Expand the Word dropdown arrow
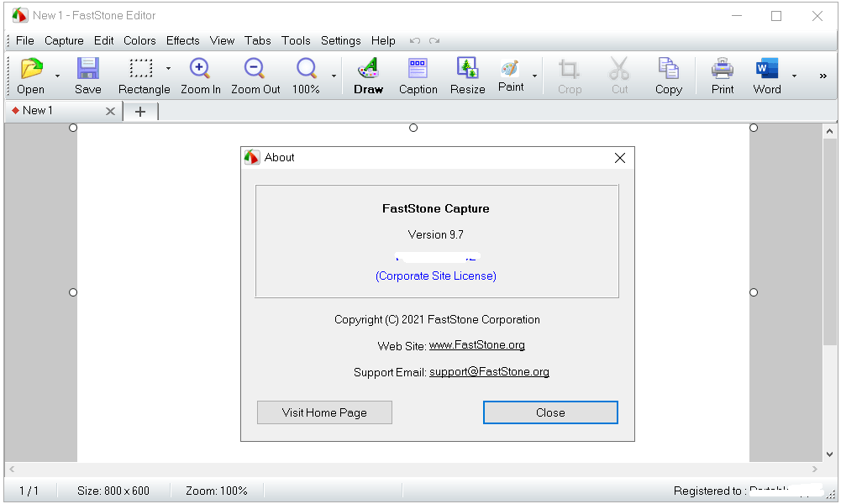This screenshot has height=504, width=841. [x=794, y=76]
